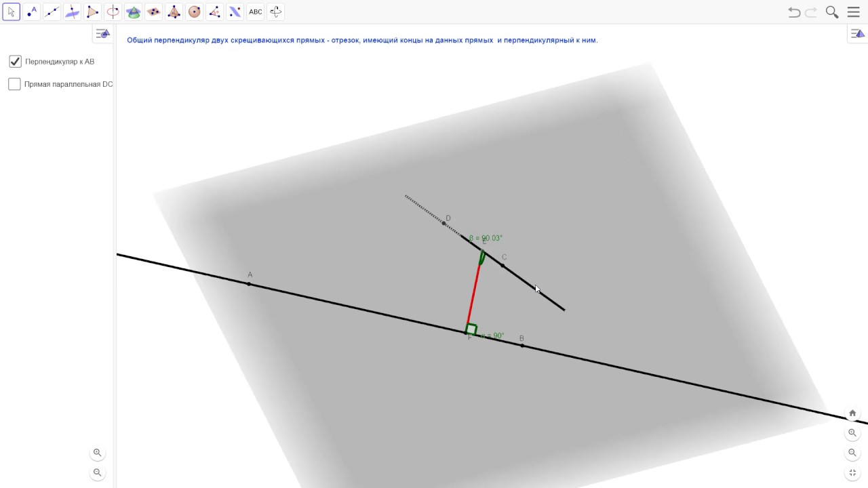Click the right-angle marker on line AB

click(471, 329)
